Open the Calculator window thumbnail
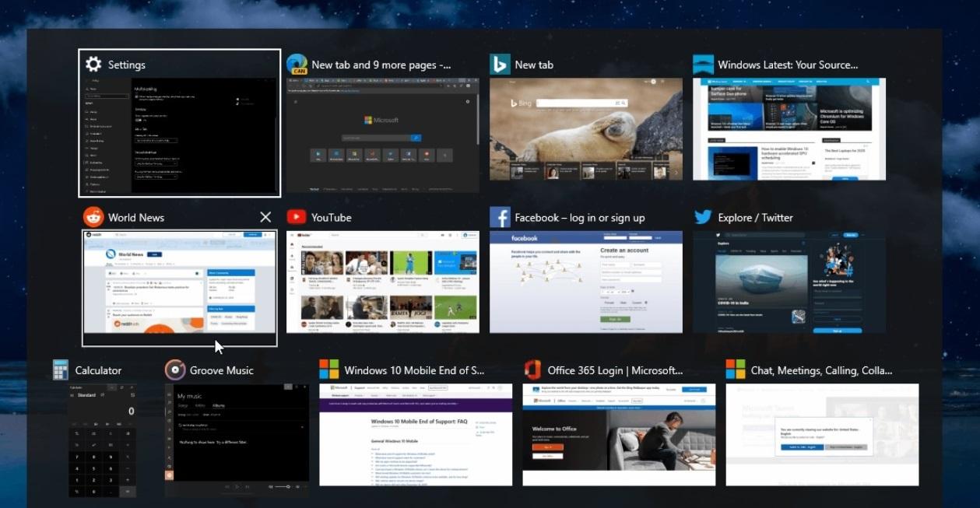Viewport: 980px width, 508px height. tap(103, 440)
